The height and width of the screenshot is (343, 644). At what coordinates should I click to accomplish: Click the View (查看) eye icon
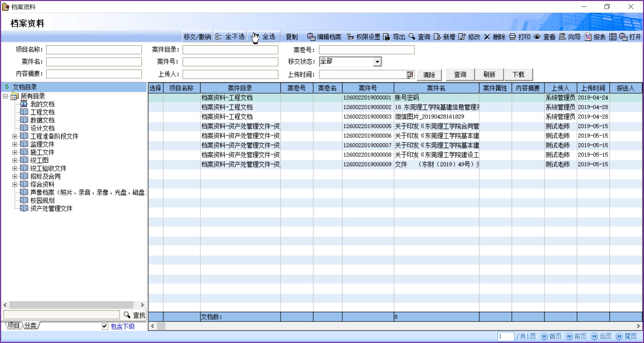pyautogui.click(x=537, y=37)
